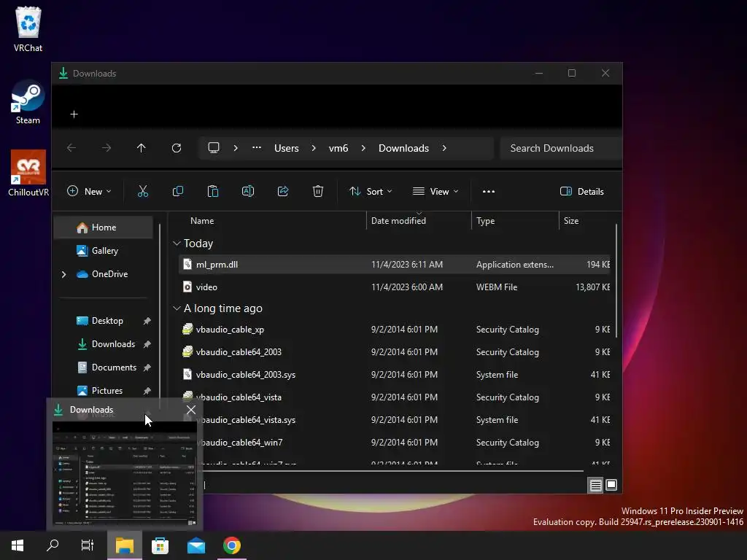Open the New dropdown menu
This screenshot has height=560, width=747.
click(89, 192)
